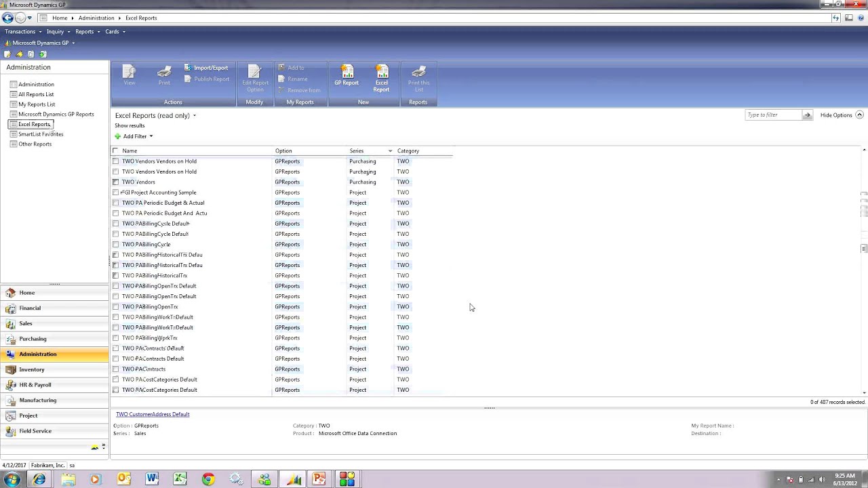
Task: Check the TWO PABillingWorkTrx row checkbox
Action: click(115, 338)
